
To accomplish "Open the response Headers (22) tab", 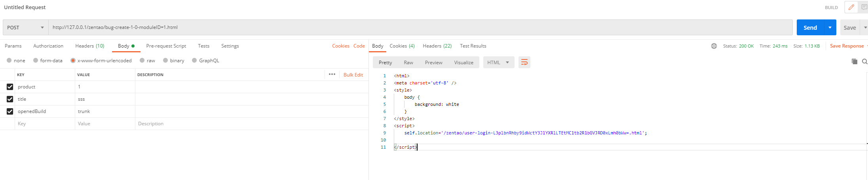I will point(437,46).
